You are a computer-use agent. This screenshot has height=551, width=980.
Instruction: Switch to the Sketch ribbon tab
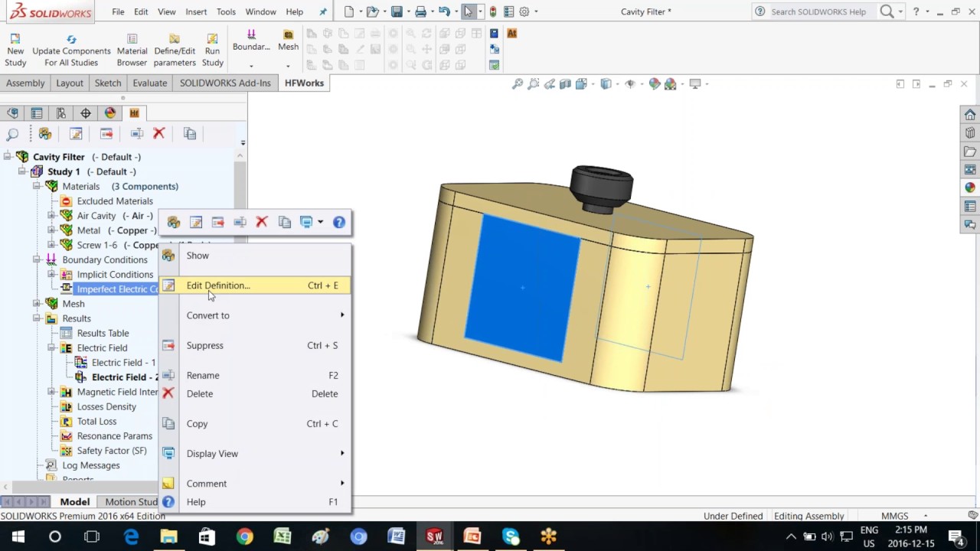coord(107,83)
